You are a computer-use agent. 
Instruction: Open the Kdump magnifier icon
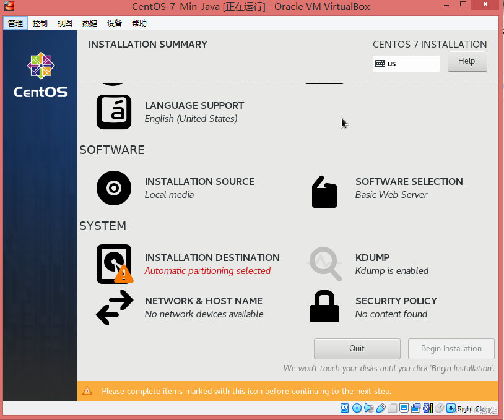pyautogui.click(x=324, y=264)
